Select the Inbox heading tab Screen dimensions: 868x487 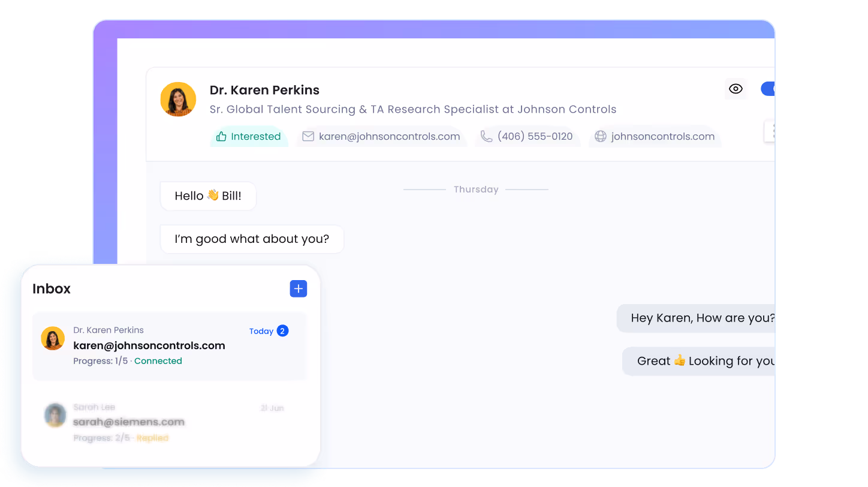52,288
